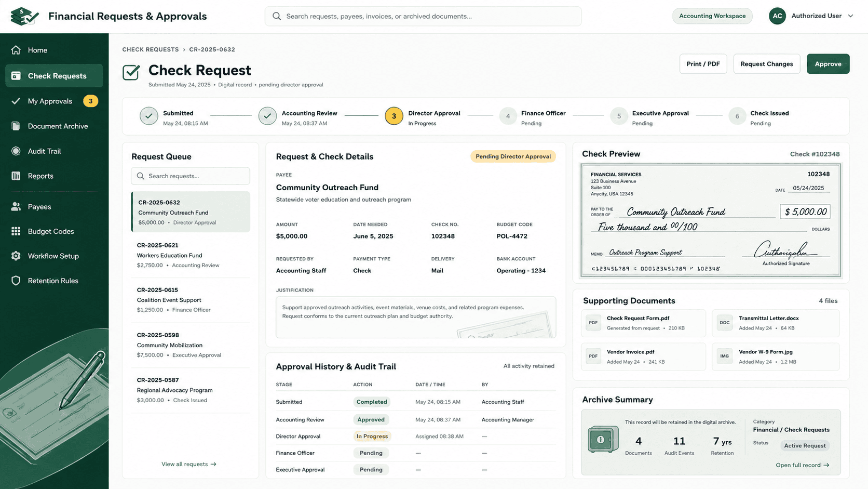This screenshot has width=868, height=489.
Task: Click the PDF icon of Vendor Invoice.pdf
Action: point(593,356)
